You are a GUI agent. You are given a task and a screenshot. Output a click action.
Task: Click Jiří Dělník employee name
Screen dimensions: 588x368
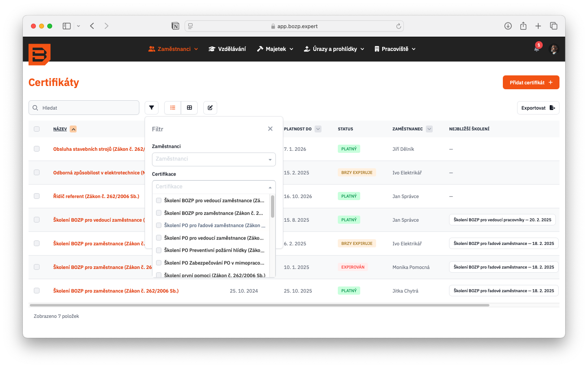click(x=403, y=149)
